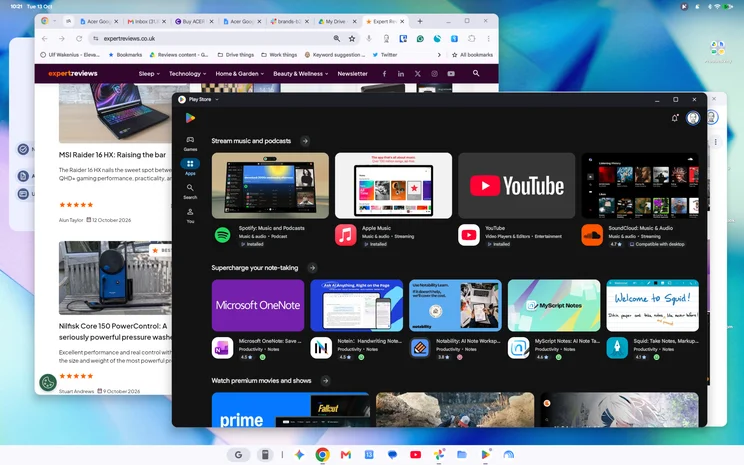Expand the Home & Garden menu

(240, 74)
